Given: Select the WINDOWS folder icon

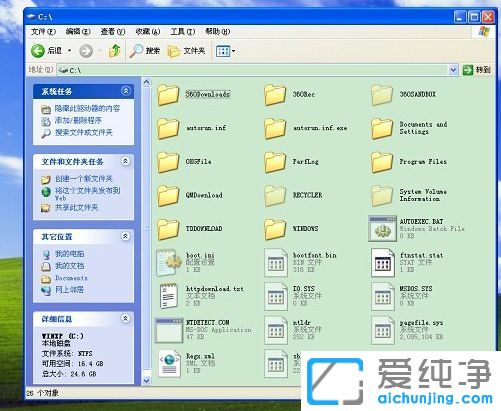Looking at the screenshot, I should pyautogui.click(x=275, y=229).
